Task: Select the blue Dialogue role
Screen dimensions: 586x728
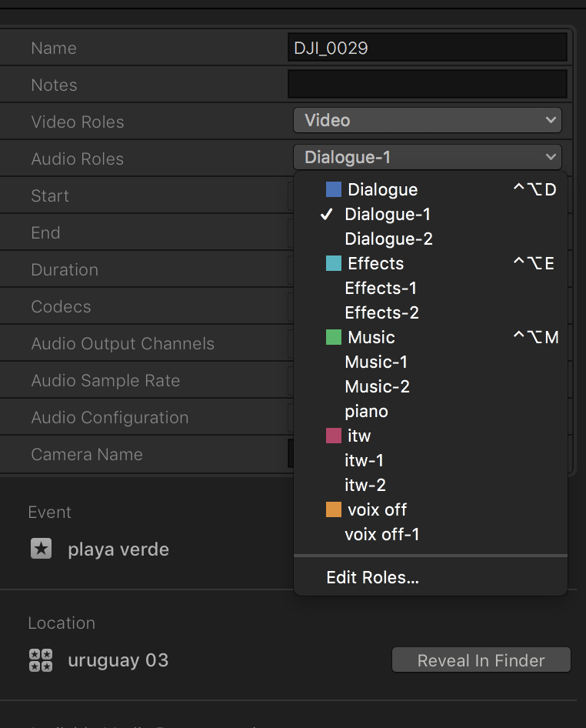Action: [x=382, y=189]
